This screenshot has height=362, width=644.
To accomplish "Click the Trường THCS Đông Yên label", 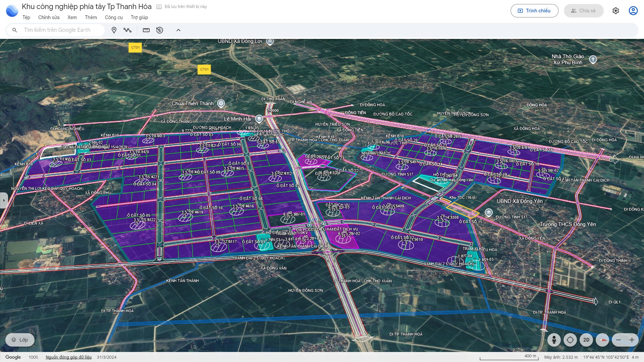I will pos(568,224).
